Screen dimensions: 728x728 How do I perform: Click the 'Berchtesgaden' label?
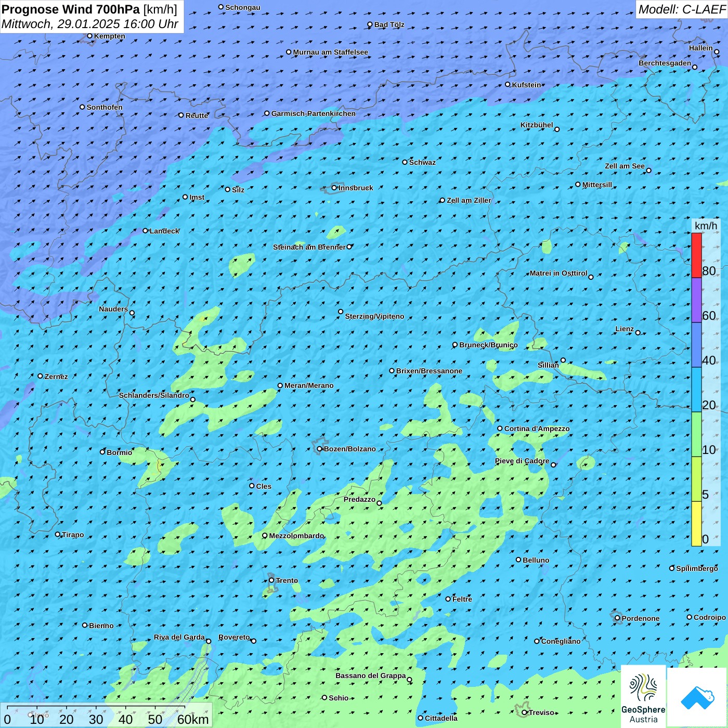point(665,63)
